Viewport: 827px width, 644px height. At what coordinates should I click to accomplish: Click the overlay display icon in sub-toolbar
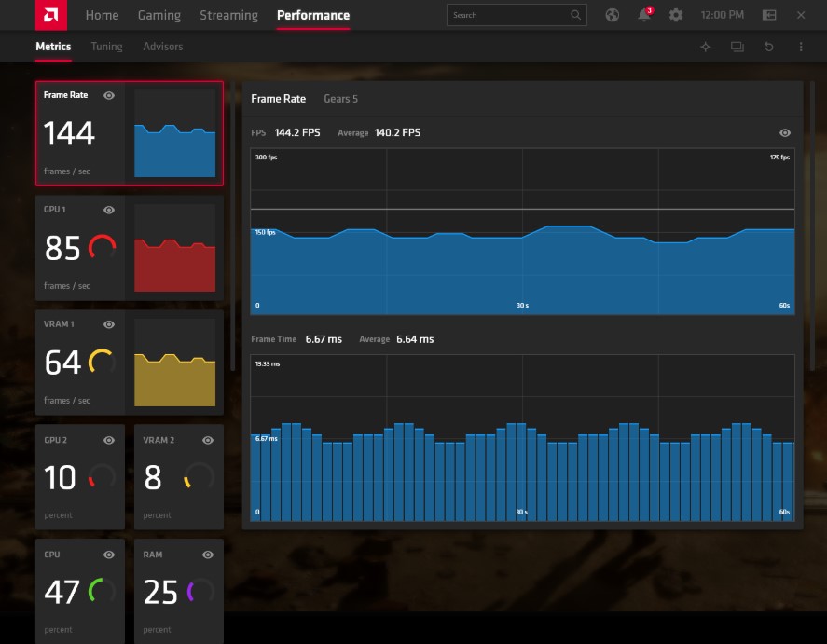click(737, 47)
